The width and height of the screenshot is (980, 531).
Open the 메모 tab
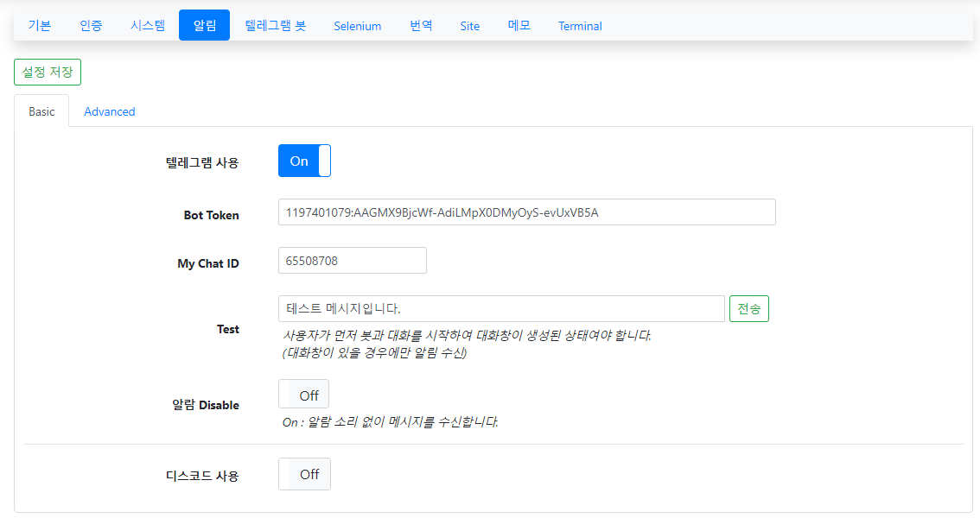coord(519,26)
